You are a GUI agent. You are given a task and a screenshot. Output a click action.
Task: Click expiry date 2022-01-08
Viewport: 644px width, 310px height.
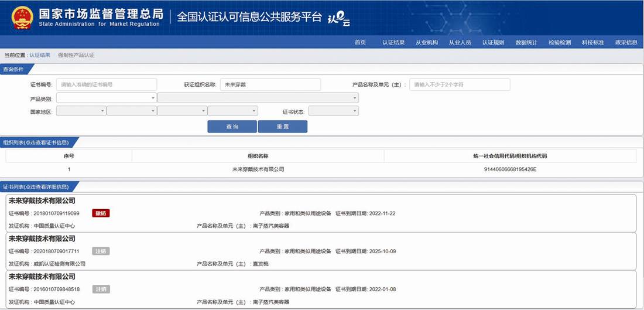[x=382, y=289]
